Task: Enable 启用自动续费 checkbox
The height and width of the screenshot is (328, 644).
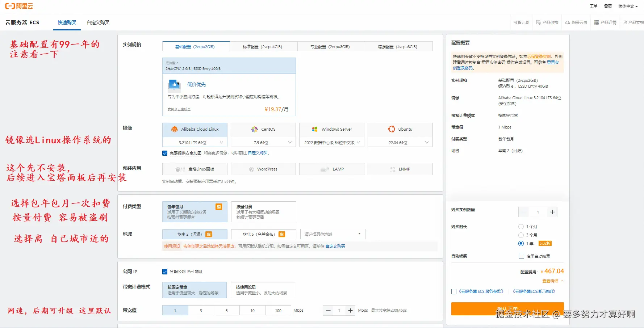Action: tap(521, 256)
